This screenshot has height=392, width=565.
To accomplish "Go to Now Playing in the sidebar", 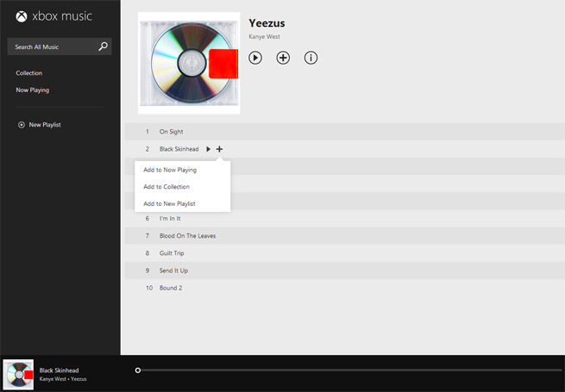I will tap(33, 90).
